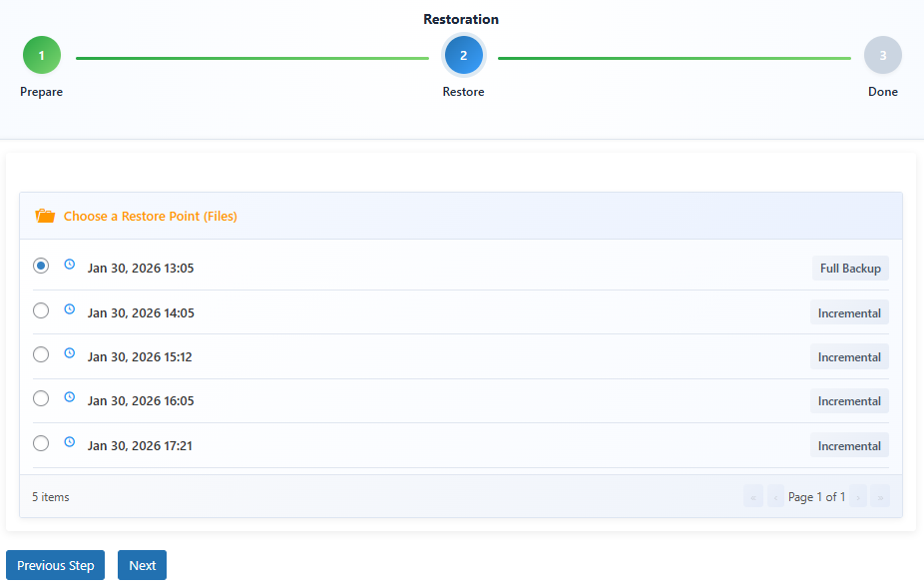The width and height of the screenshot is (924, 588).
Task: Select the 16:05 restore point radio button
Action: pos(41,397)
